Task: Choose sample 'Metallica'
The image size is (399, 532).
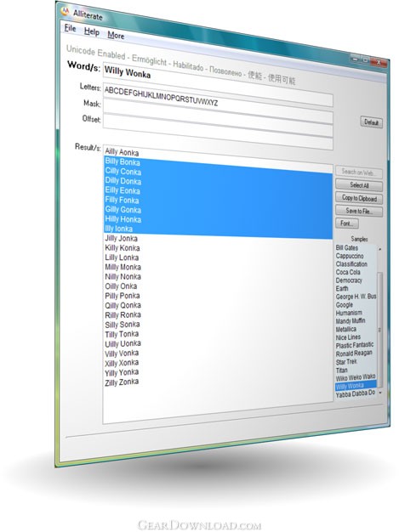Action: tap(346, 329)
